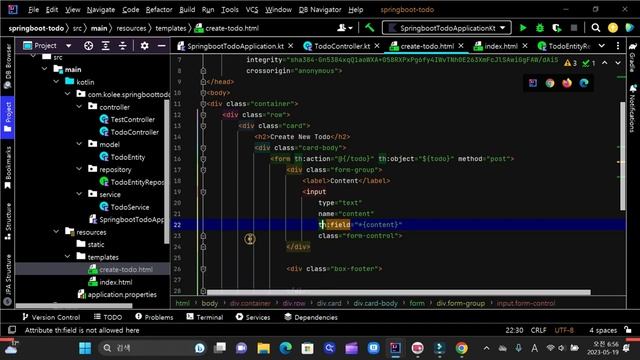Open page in Edge browser icon

[x=584, y=83]
